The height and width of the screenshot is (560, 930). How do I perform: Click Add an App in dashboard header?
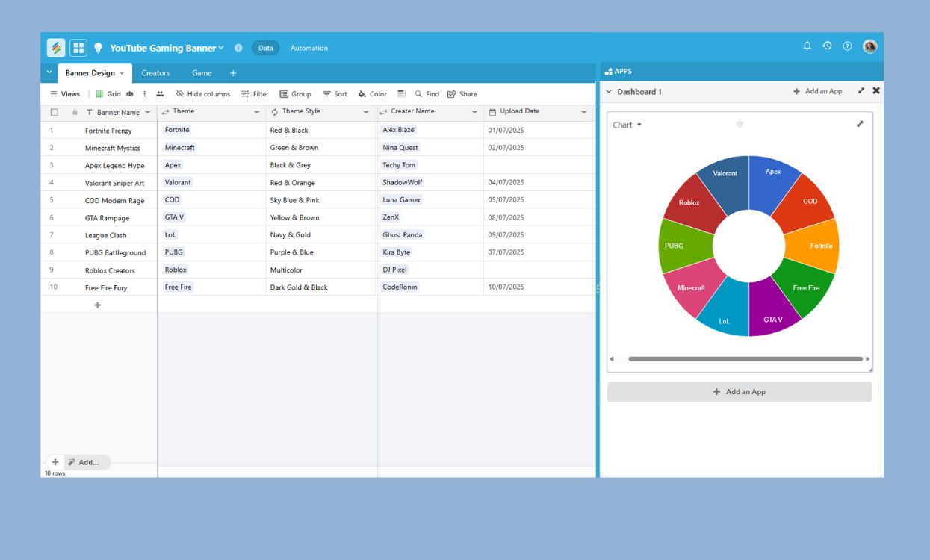(818, 91)
